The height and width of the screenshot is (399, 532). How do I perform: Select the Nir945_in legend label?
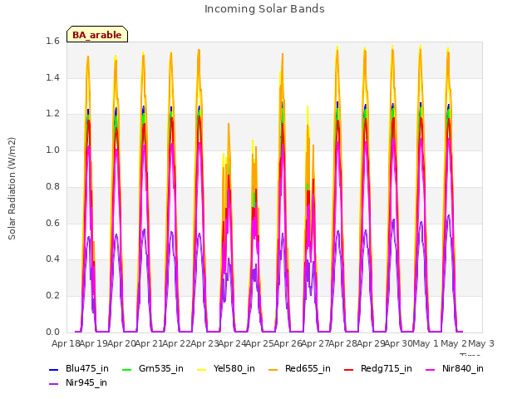(x=86, y=383)
